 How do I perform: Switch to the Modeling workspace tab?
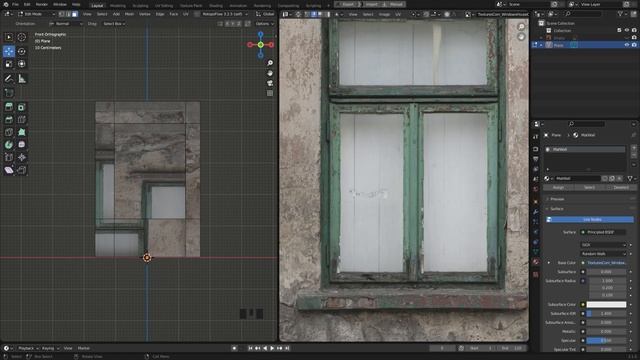point(118,6)
